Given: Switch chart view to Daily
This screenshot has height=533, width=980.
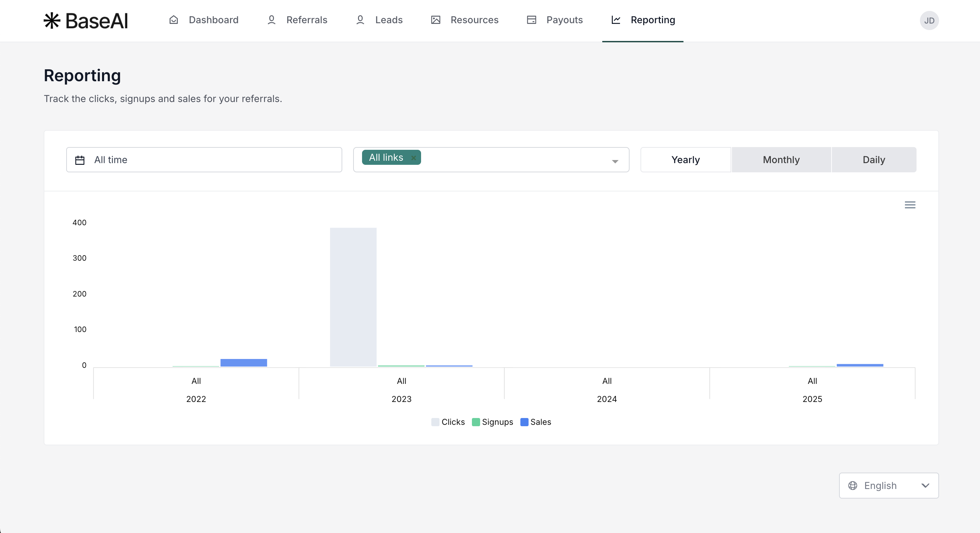Looking at the screenshot, I should tap(874, 160).
